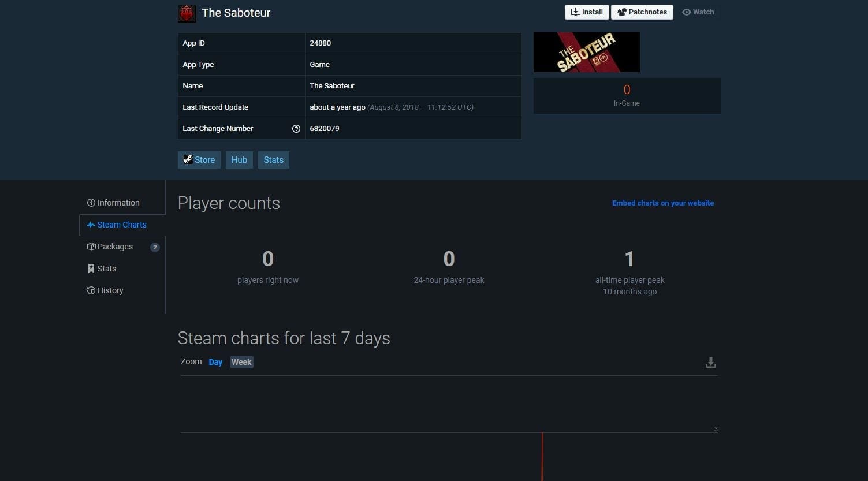The image size is (868, 481).
Task: Click the red marker line on chart
Action: coord(542,456)
